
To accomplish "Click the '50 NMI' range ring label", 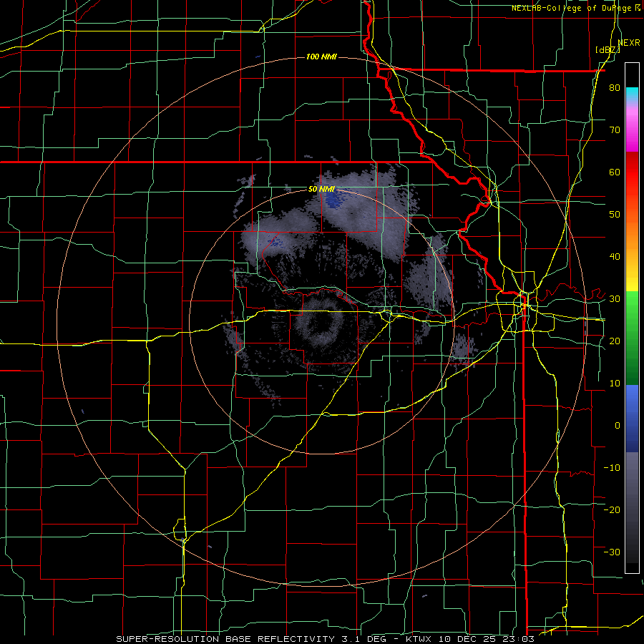I will tap(321, 190).
